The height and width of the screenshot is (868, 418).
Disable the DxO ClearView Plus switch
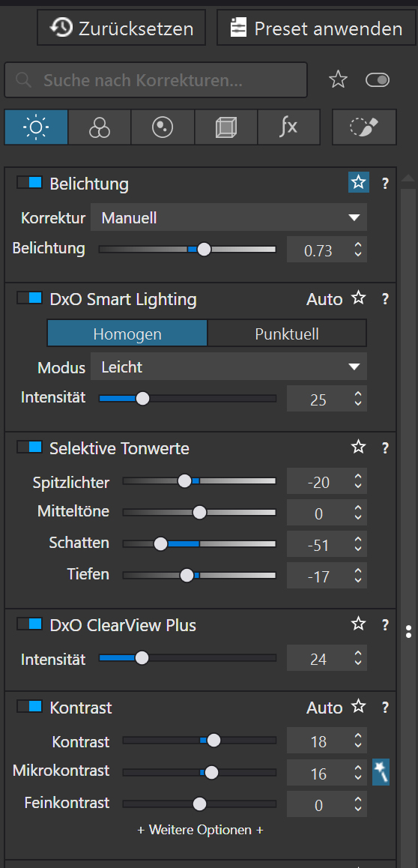point(30,624)
